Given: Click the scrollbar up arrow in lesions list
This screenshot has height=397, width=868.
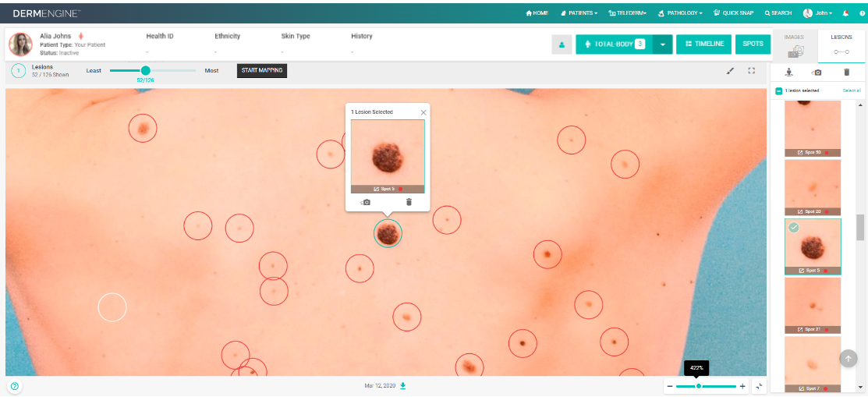Looking at the screenshot, I should [x=859, y=105].
